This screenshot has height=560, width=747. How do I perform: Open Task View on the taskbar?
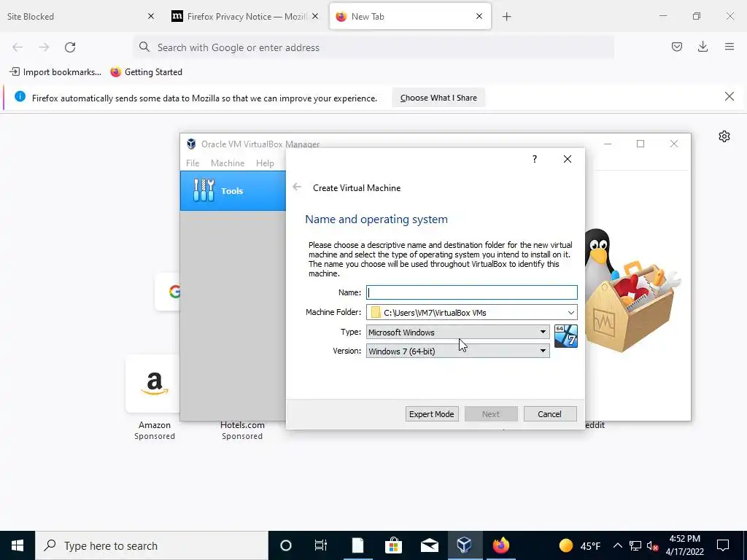point(321,545)
